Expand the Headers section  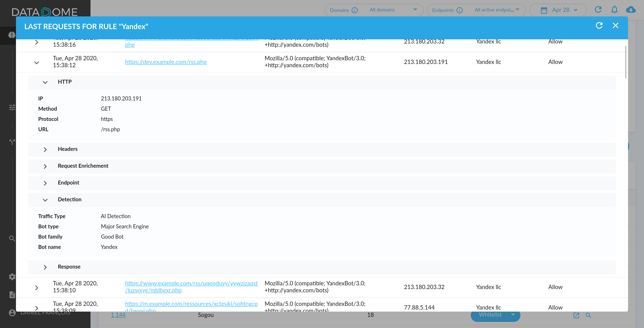click(x=45, y=149)
